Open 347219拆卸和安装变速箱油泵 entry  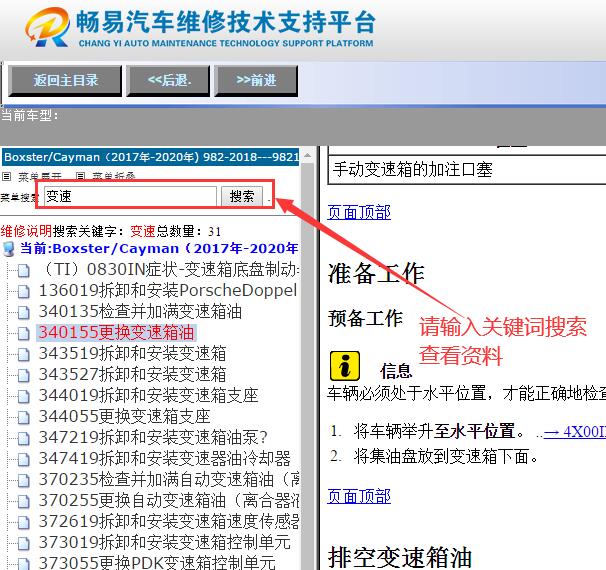point(153,437)
